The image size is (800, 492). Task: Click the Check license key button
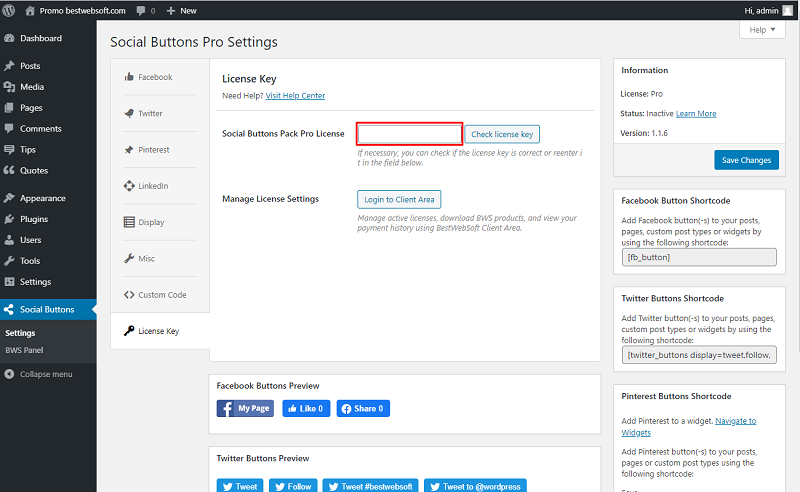(x=502, y=134)
